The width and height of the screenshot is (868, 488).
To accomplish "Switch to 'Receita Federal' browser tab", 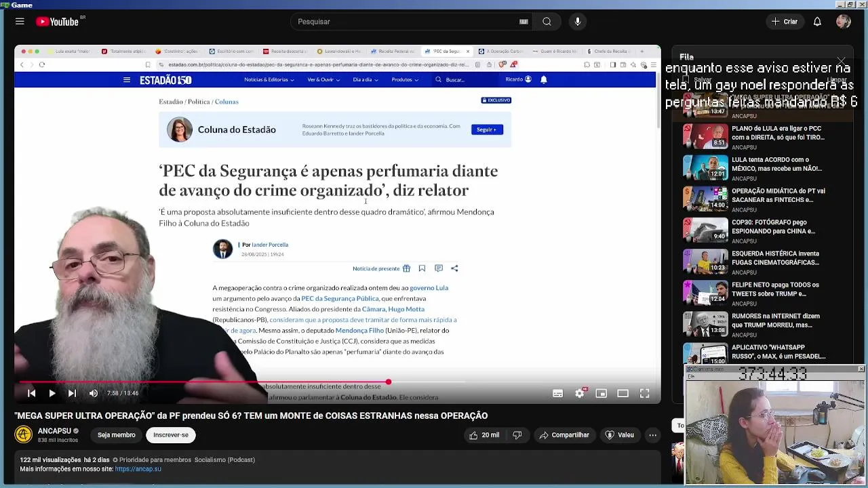I will point(393,52).
